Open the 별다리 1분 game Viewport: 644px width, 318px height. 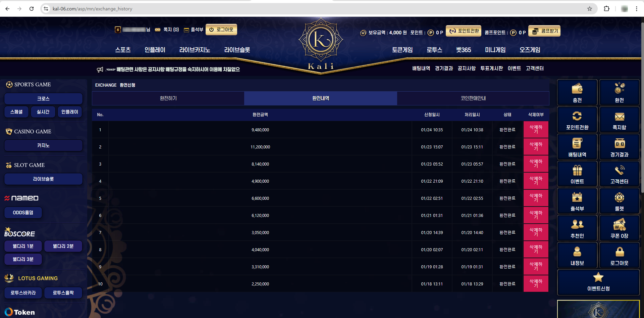(23, 246)
